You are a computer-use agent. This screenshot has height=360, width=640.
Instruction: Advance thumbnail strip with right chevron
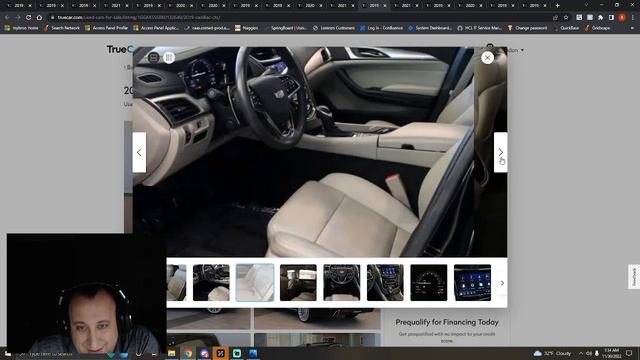click(502, 283)
